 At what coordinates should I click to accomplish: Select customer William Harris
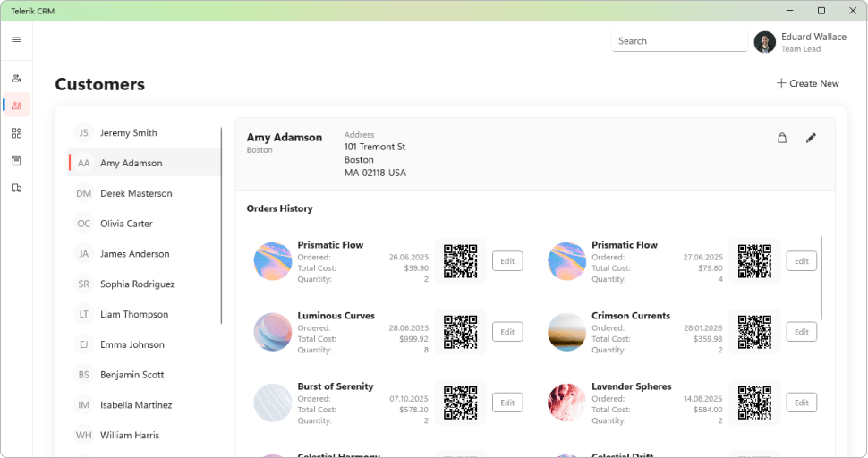[x=144, y=436]
